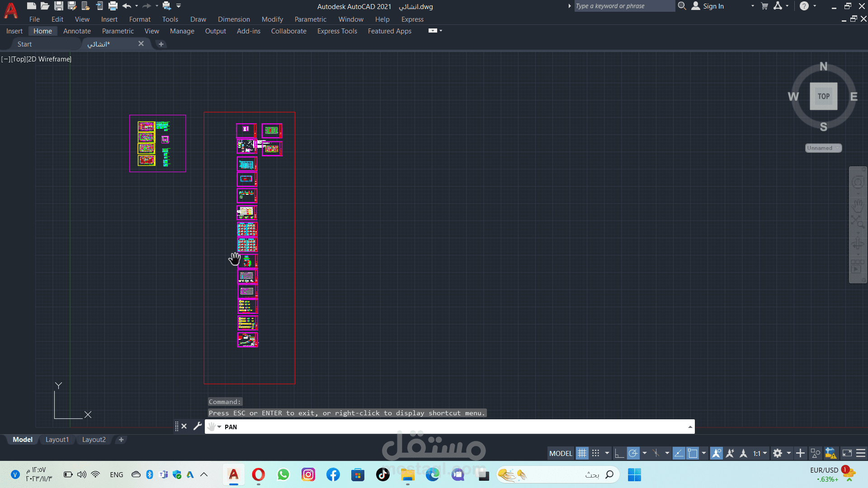Open polar tracking angle dropdown
The width and height of the screenshot is (868, 488).
645,453
